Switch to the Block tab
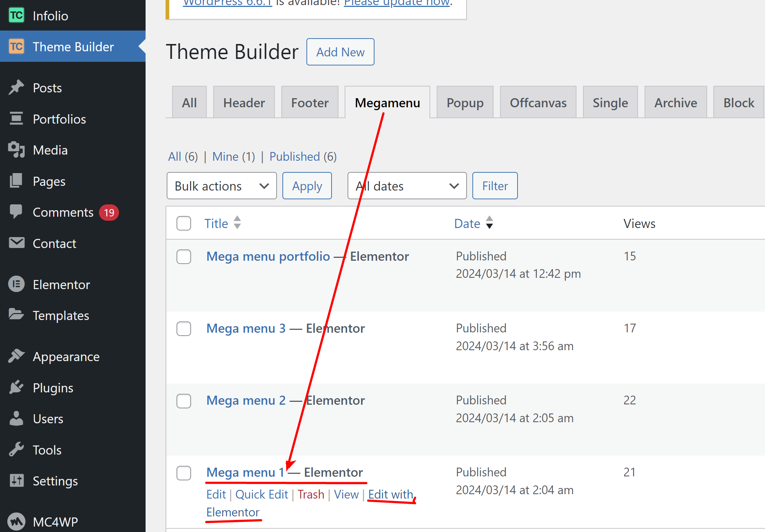765x532 pixels. tap(739, 102)
